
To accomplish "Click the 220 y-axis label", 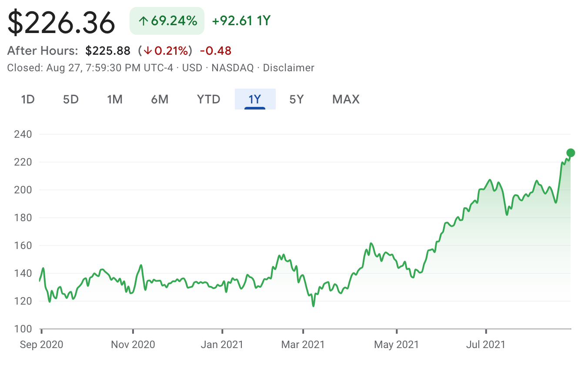I will [23, 162].
